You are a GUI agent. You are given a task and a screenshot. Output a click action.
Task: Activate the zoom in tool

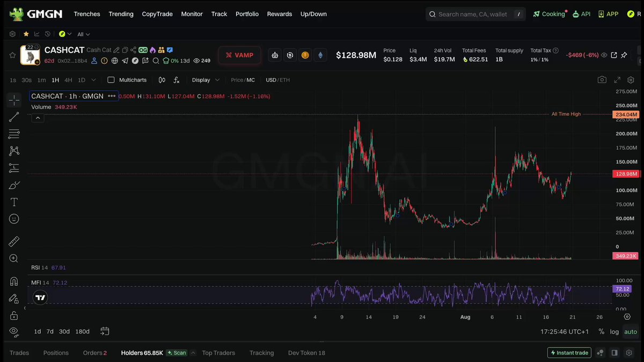click(x=14, y=258)
